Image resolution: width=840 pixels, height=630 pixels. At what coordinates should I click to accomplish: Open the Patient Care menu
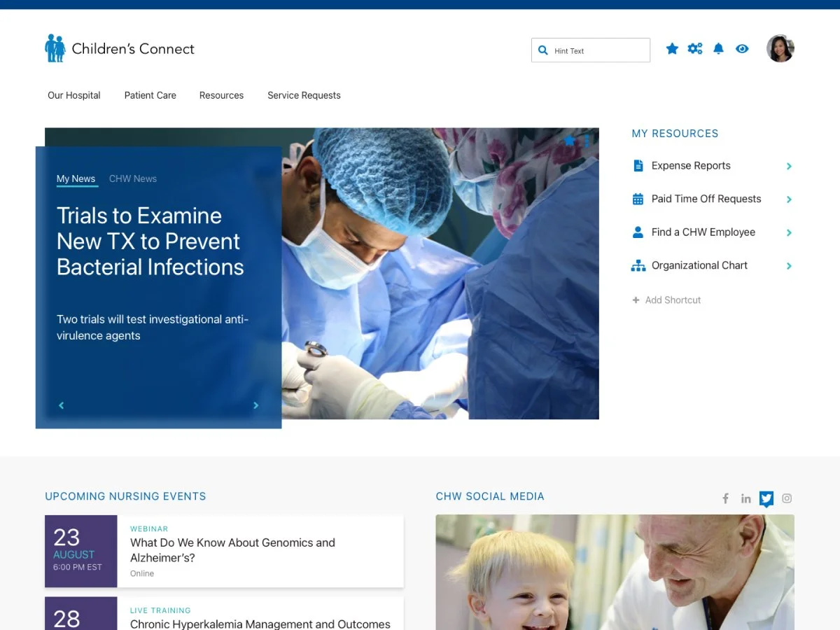pos(150,95)
